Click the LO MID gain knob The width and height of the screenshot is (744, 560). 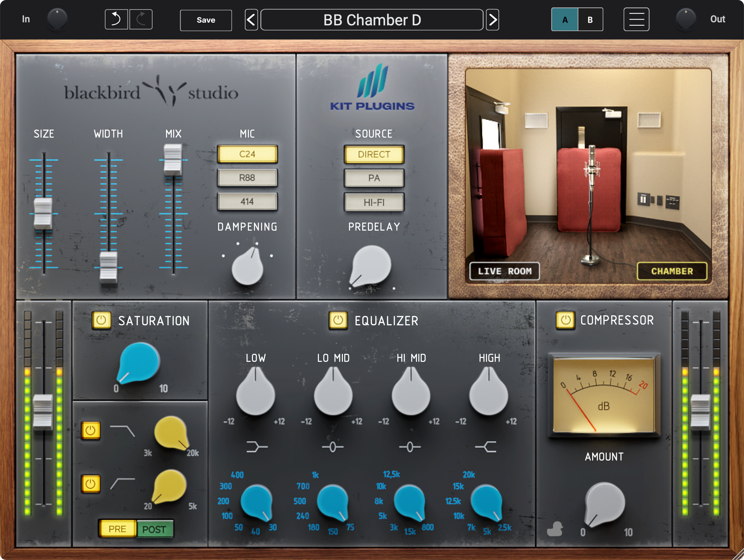(x=333, y=392)
